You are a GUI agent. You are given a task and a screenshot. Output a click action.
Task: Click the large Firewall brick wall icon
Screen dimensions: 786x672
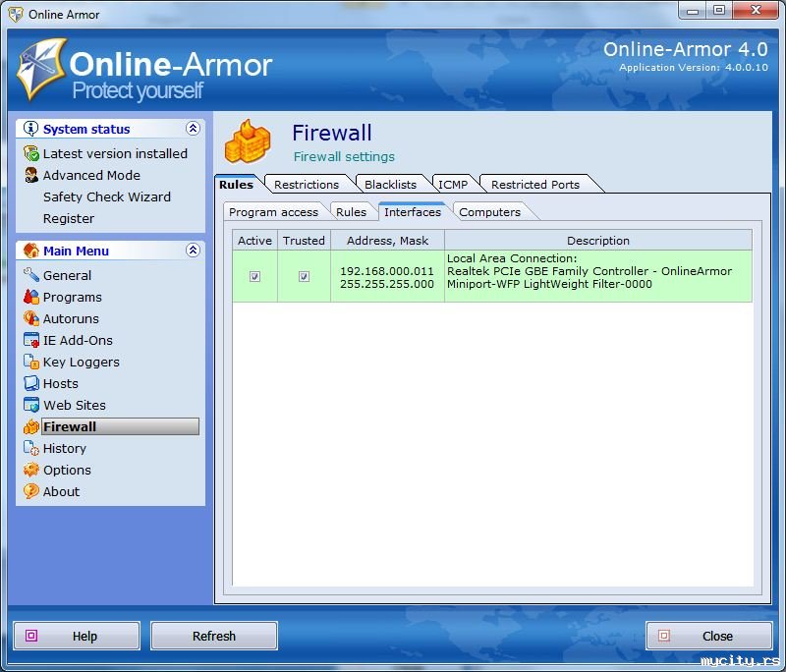click(248, 142)
